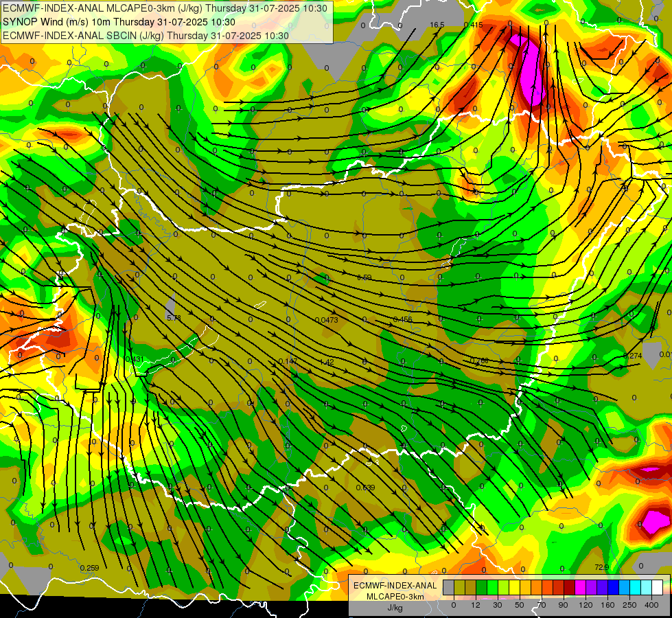Click the 0.274 station value
The width and height of the screenshot is (672, 618).
coord(633,356)
